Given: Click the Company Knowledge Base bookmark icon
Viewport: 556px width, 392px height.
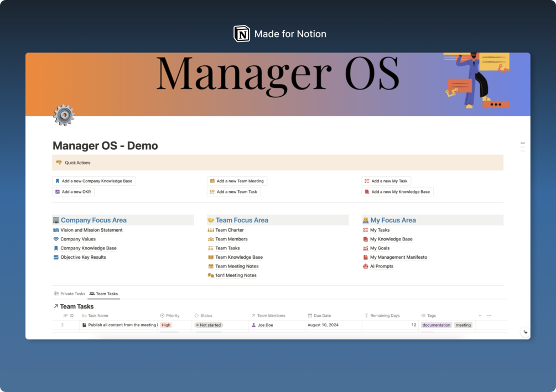Looking at the screenshot, I should coord(56,248).
